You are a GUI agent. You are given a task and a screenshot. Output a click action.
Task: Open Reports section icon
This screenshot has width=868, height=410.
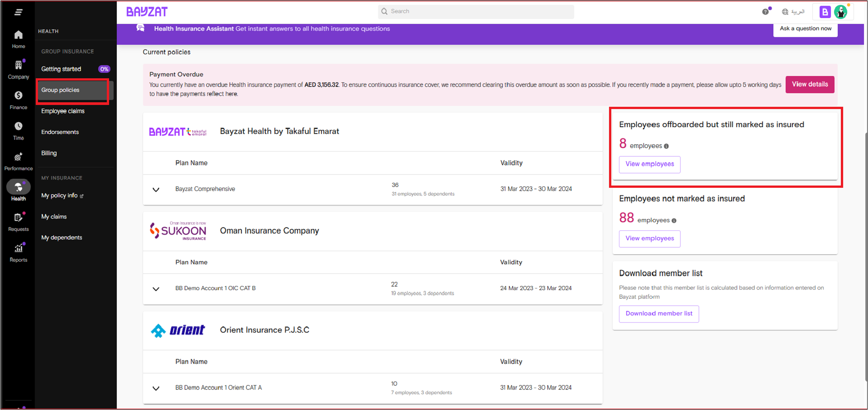click(x=18, y=253)
